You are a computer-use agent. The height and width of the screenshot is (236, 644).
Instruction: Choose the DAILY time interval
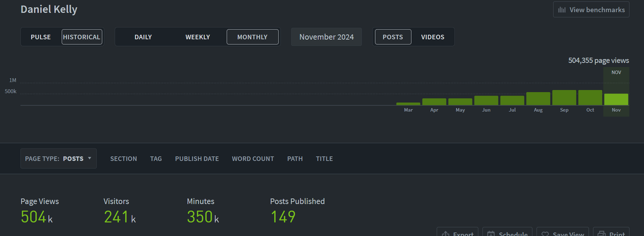point(143,37)
